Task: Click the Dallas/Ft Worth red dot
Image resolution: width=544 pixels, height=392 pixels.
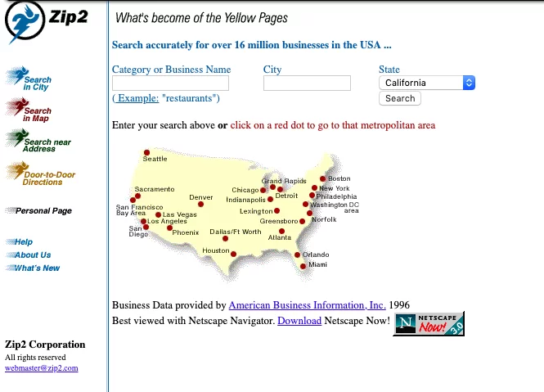Action: [x=225, y=238]
